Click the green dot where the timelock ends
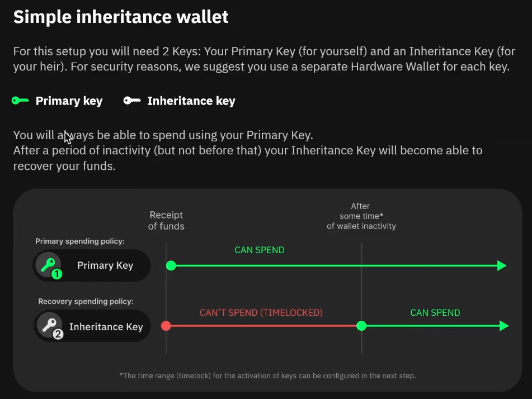Image resolution: width=532 pixels, height=399 pixels. [x=361, y=325]
